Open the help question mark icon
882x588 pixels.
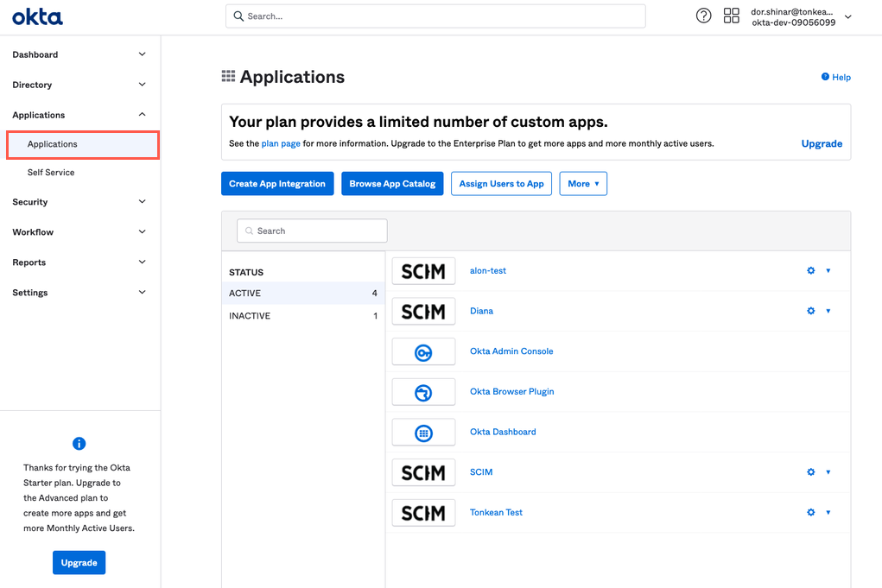pos(703,16)
